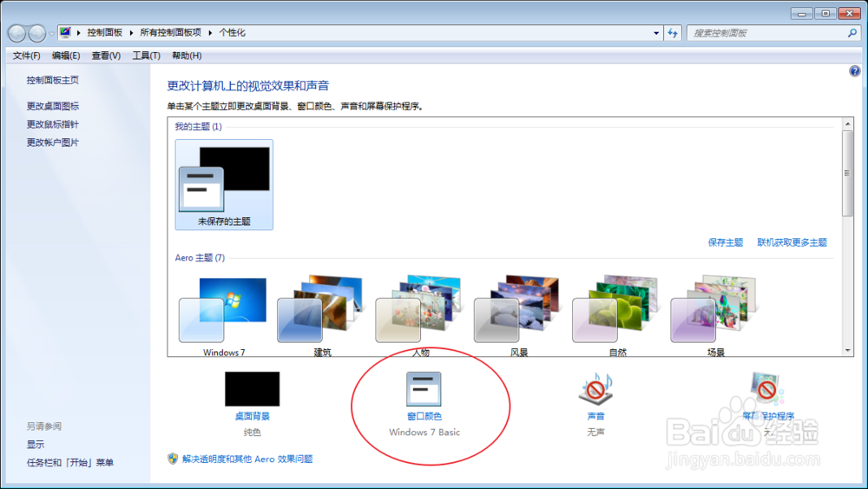Click 'Windows 7 Basic' caption under 窗口颜色
Viewport: 868px width, 489px height.
(424, 432)
